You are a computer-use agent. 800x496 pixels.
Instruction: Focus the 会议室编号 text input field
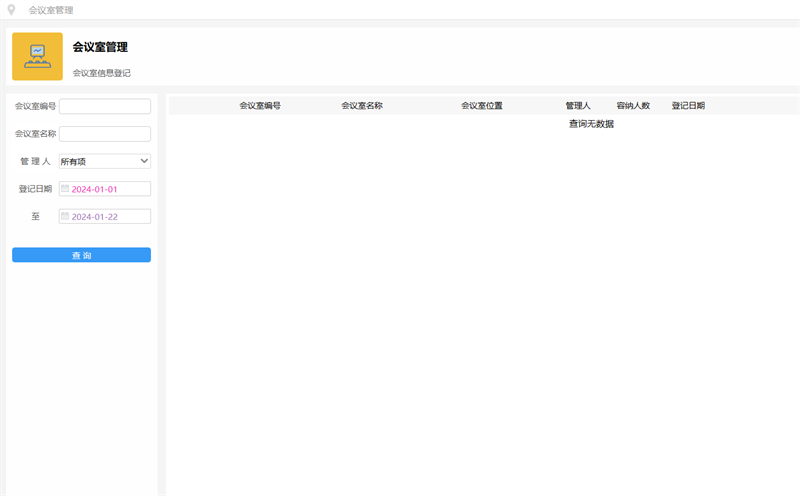(105, 106)
